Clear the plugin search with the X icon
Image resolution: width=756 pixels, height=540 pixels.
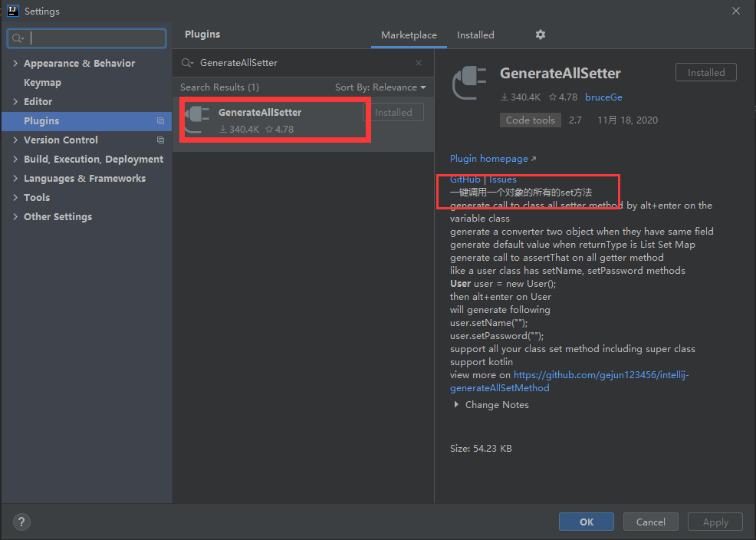tap(419, 63)
